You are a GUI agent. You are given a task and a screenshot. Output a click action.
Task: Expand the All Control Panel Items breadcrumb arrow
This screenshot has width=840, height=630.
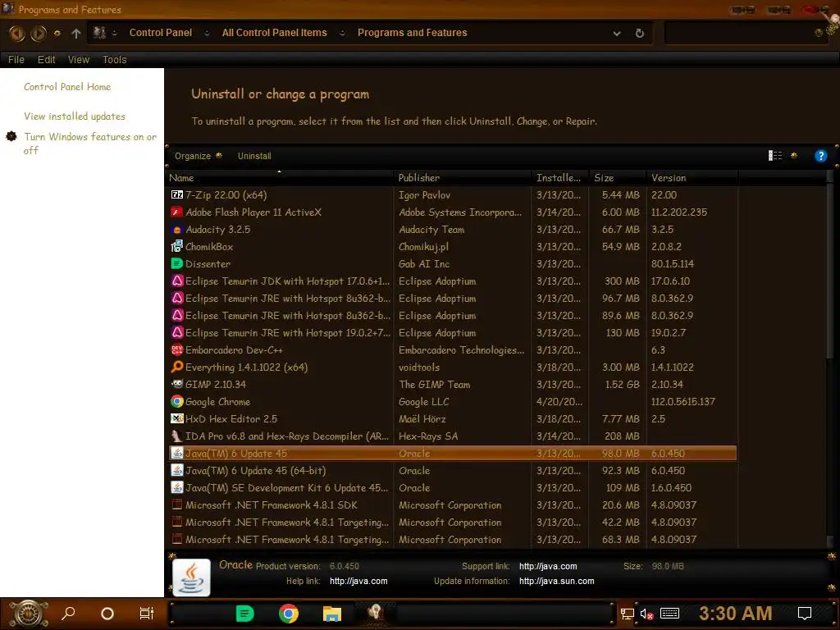pyautogui.click(x=342, y=33)
